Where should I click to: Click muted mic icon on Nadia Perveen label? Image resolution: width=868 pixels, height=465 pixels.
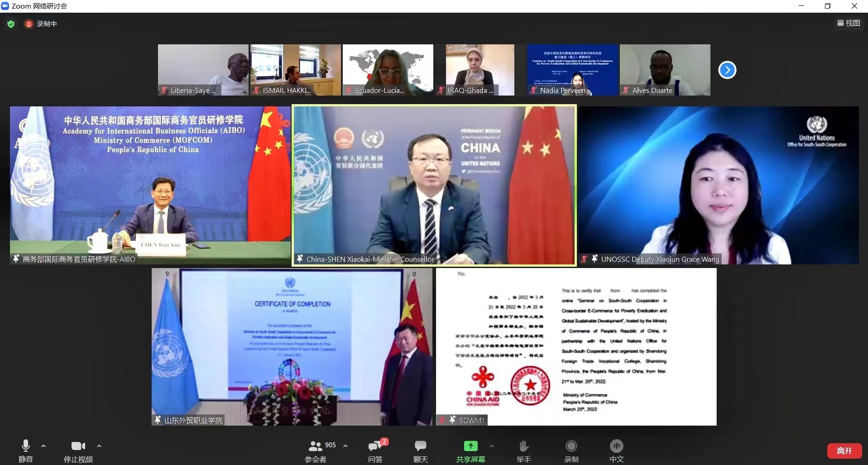coord(533,90)
